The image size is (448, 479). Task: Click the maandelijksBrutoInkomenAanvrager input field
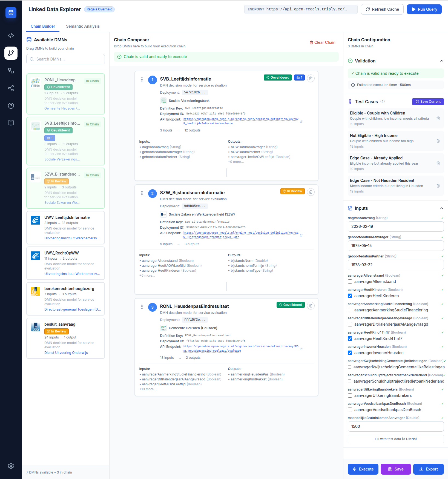coord(395,426)
